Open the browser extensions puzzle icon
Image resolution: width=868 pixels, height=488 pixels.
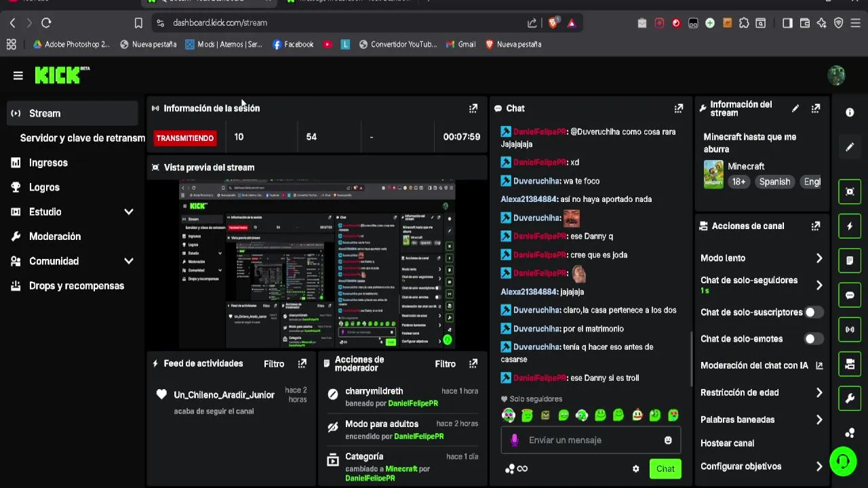tap(744, 23)
